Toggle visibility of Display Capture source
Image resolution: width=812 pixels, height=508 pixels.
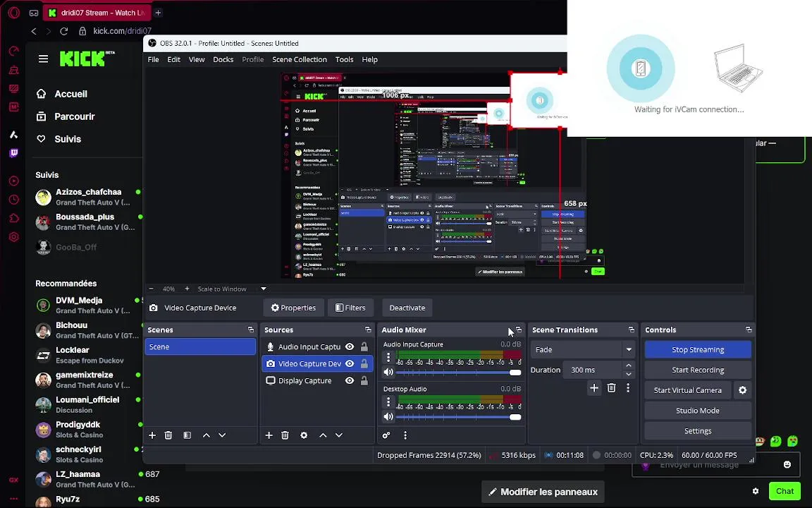coord(350,381)
